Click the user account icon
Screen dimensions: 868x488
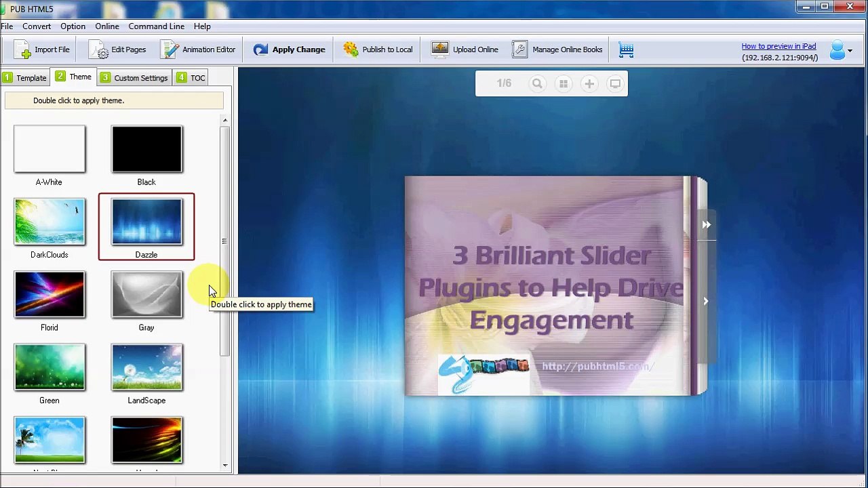(837, 50)
